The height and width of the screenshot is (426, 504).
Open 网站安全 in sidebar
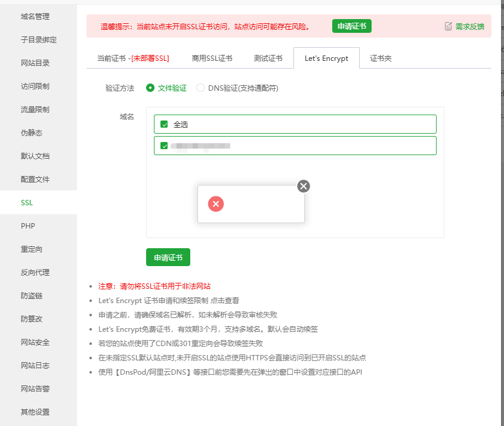[x=35, y=342]
